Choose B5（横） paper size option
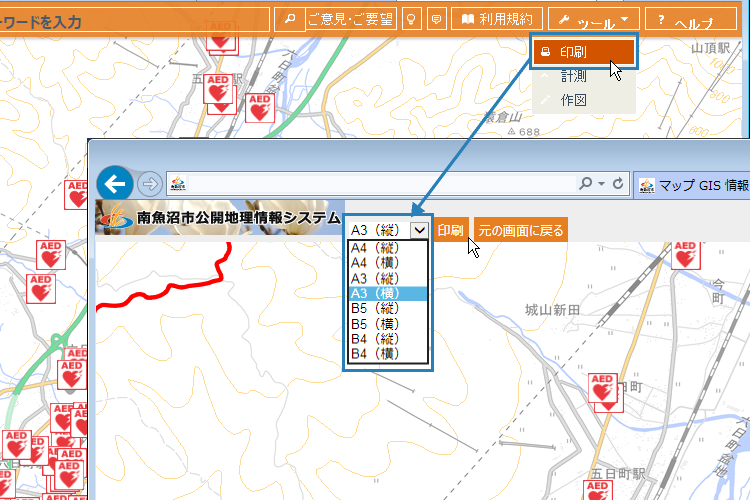The image size is (750, 500). pos(387,324)
